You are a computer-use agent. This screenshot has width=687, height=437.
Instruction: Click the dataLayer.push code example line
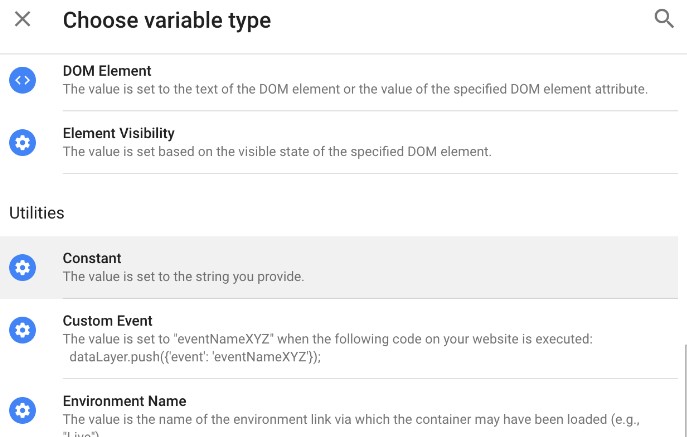(195, 357)
